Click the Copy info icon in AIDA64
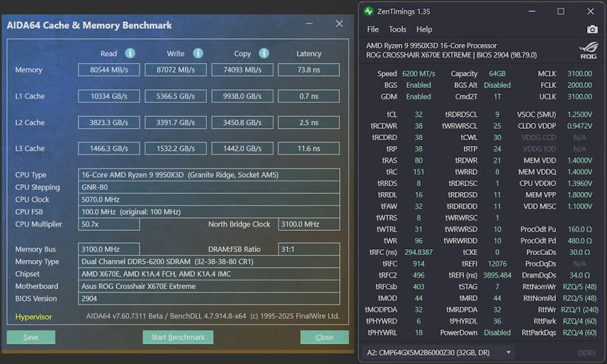Image resolution: width=607 pixels, height=364 pixels. click(x=264, y=53)
